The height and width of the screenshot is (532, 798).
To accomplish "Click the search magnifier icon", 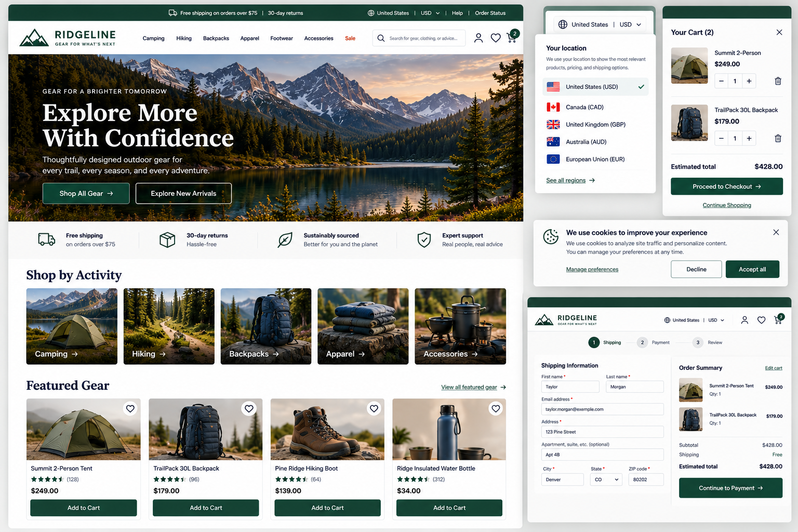I will tap(381, 38).
